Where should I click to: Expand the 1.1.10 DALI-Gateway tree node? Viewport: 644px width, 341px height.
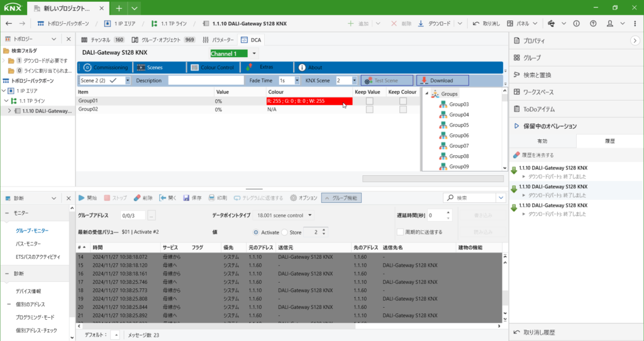tap(9, 111)
